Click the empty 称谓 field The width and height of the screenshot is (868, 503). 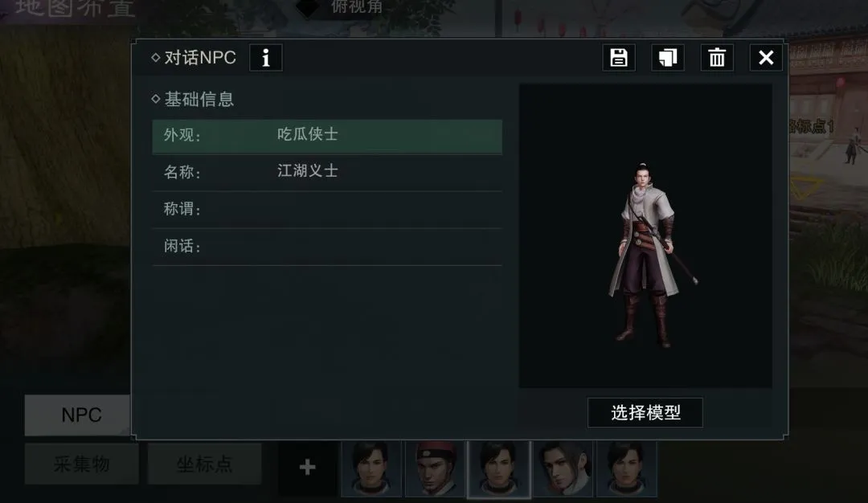pyautogui.click(x=327, y=210)
